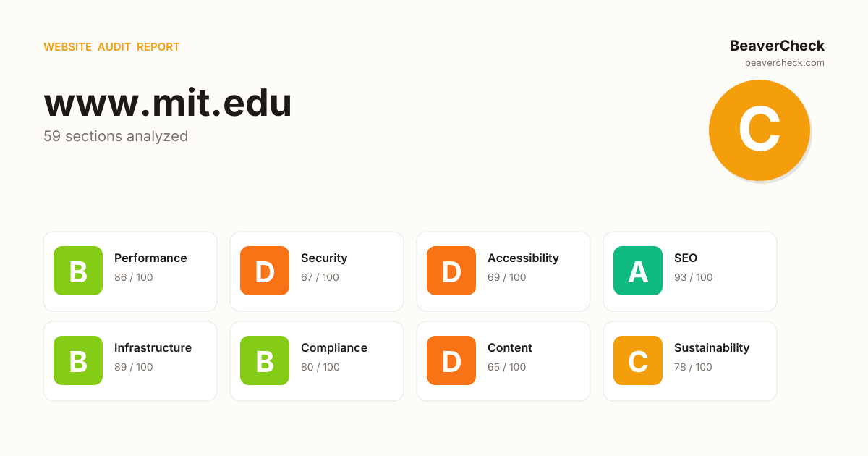Click the Performance B grade badge
This screenshot has height=456, width=868.
[x=78, y=271]
